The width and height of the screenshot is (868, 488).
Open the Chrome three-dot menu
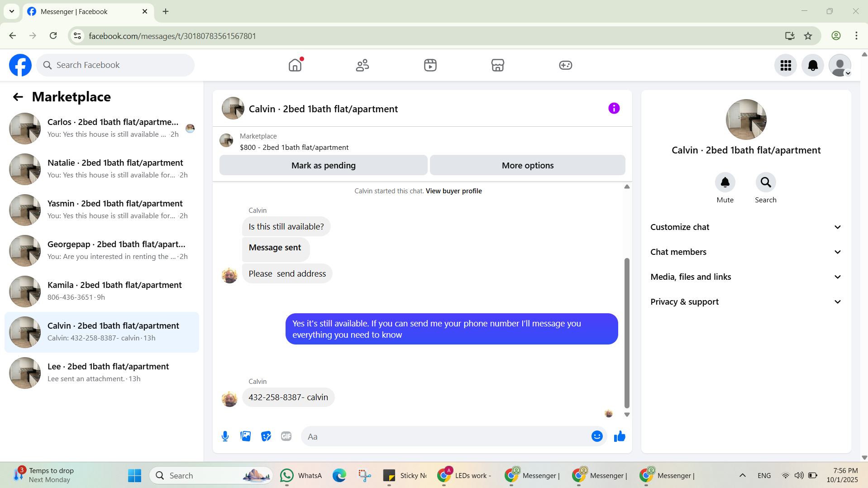(856, 36)
